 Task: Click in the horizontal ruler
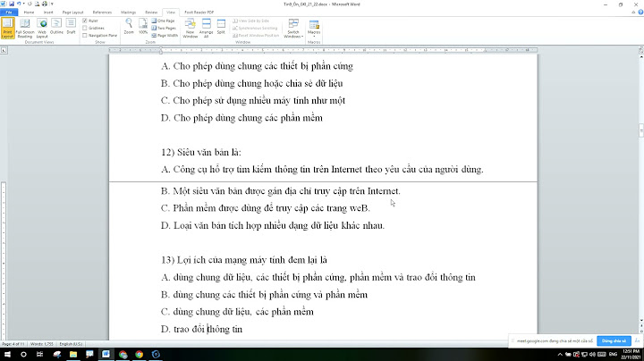click(323, 50)
